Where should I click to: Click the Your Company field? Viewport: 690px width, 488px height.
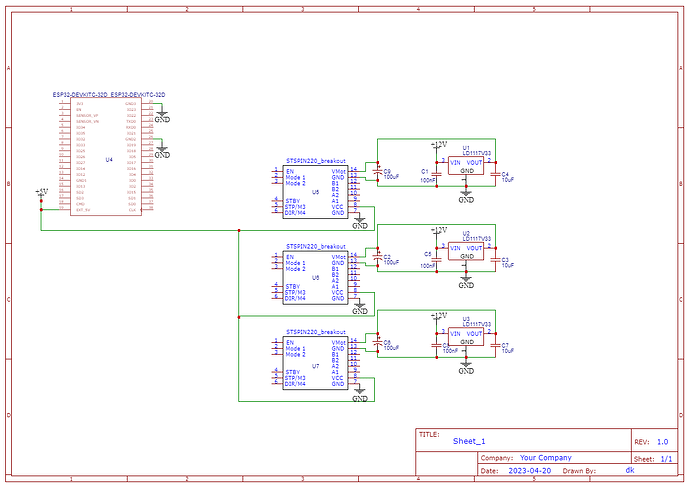pyautogui.click(x=546, y=457)
